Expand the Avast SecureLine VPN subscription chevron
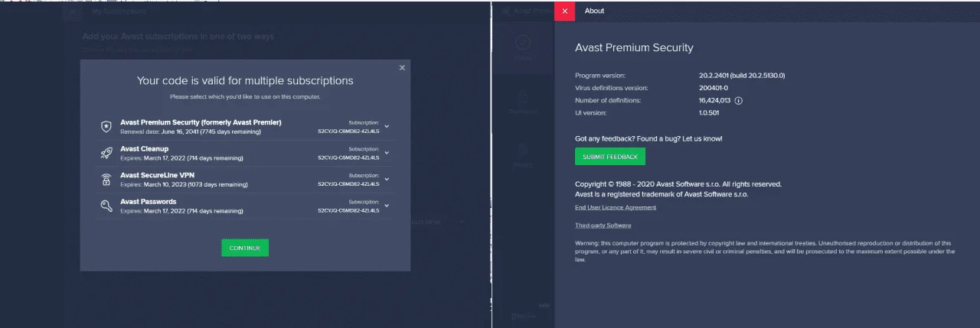Image resolution: width=980 pixels, height=328 pixels. (x=387, y=179)
